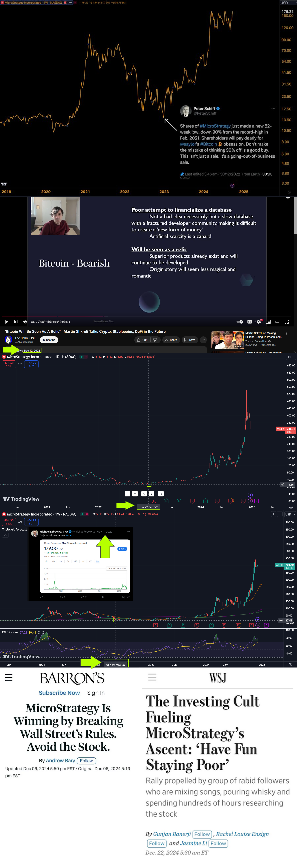Click SELL 326.60 on daily chart
This screenshot has width=297, height=868.
[x=9, y=364]
